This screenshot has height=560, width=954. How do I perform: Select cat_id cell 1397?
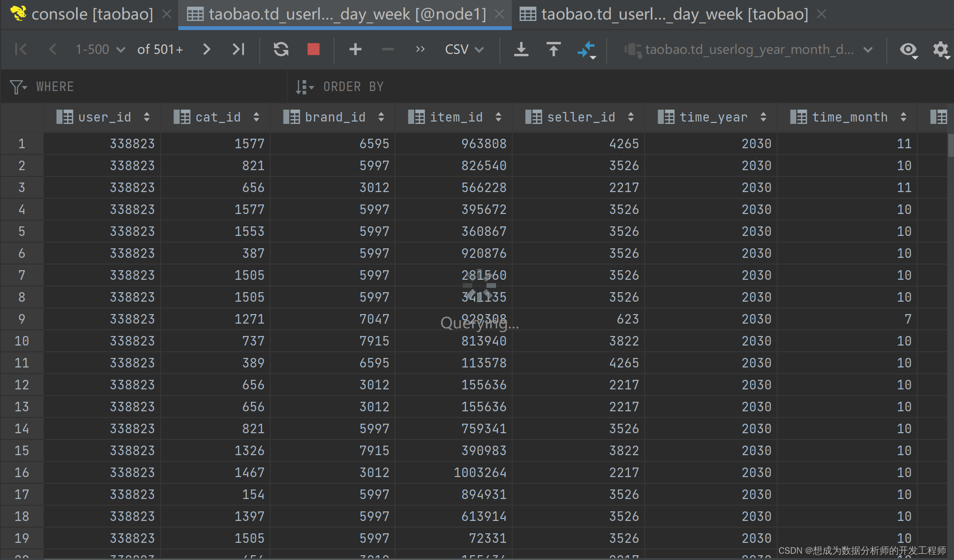click(216, 516)
